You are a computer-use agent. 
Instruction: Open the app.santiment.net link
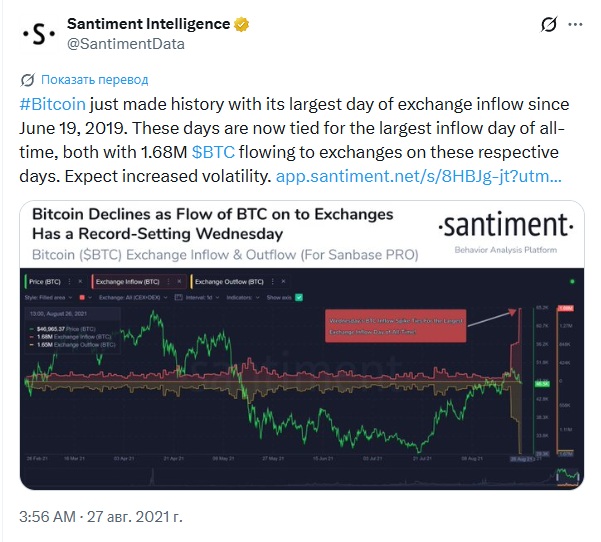(419, 176)
